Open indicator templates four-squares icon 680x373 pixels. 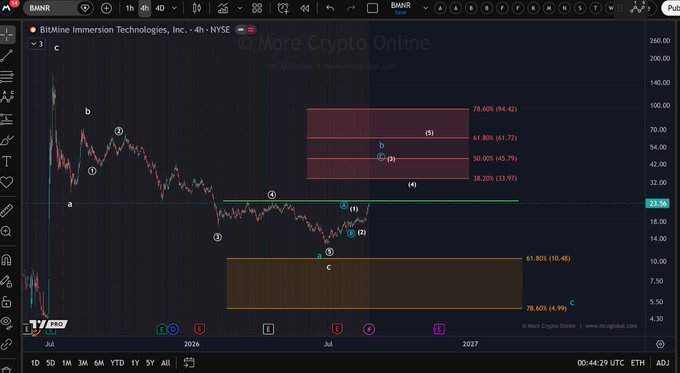257,8
